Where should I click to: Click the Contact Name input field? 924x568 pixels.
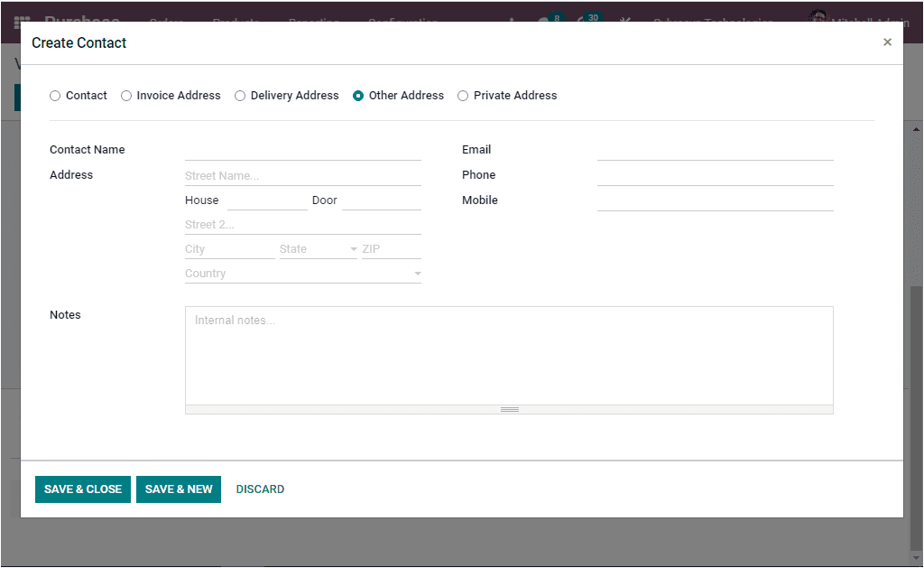302,149
